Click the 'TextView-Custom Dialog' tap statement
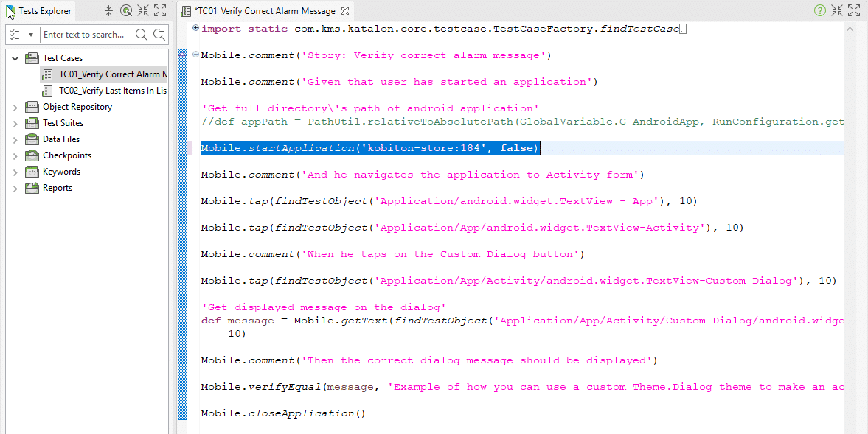Screen dimensions: 868x434 pos(518,281)
